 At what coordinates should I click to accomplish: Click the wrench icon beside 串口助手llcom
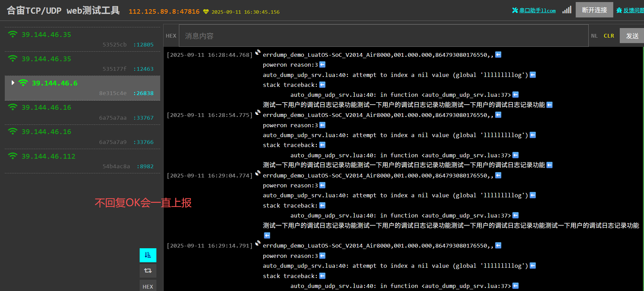coord(515,10)
